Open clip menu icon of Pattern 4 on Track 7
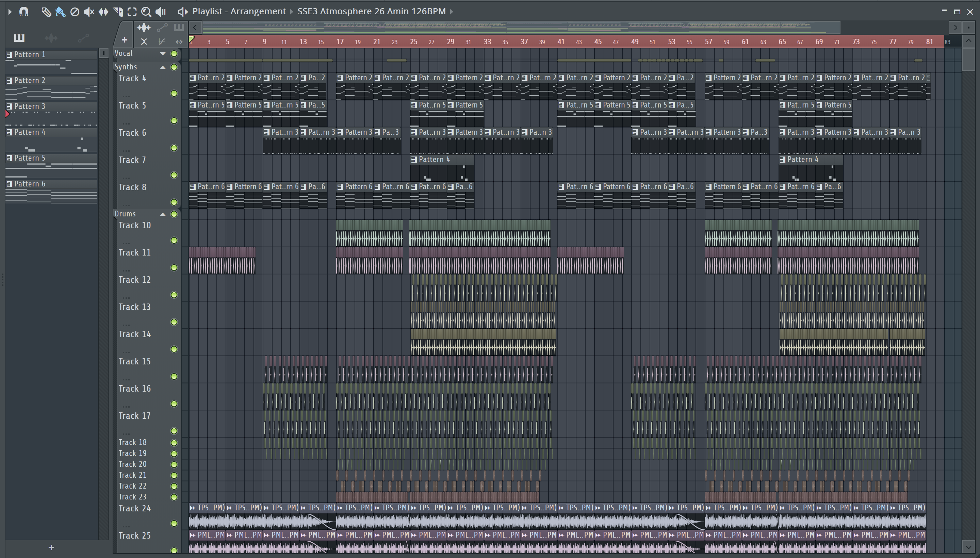Viewport: 980px width, 558px height. point(414,160)
